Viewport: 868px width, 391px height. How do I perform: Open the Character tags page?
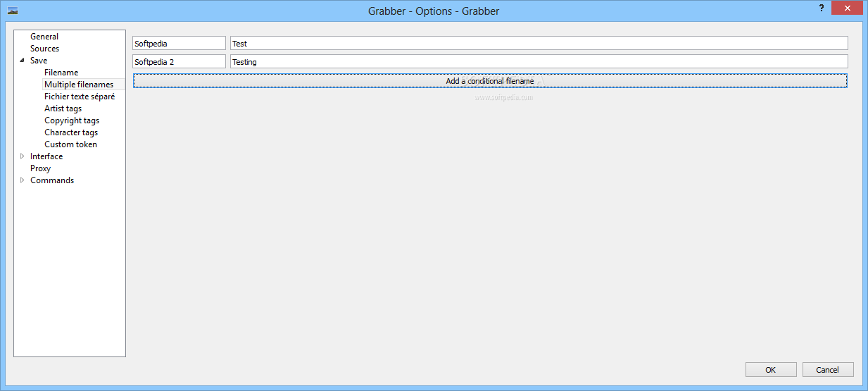(71, 132)
